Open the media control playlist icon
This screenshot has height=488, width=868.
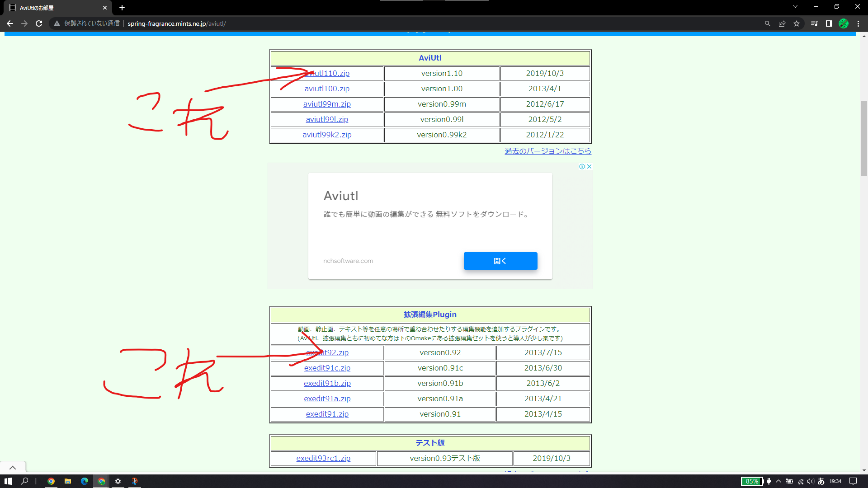point(814,23)
